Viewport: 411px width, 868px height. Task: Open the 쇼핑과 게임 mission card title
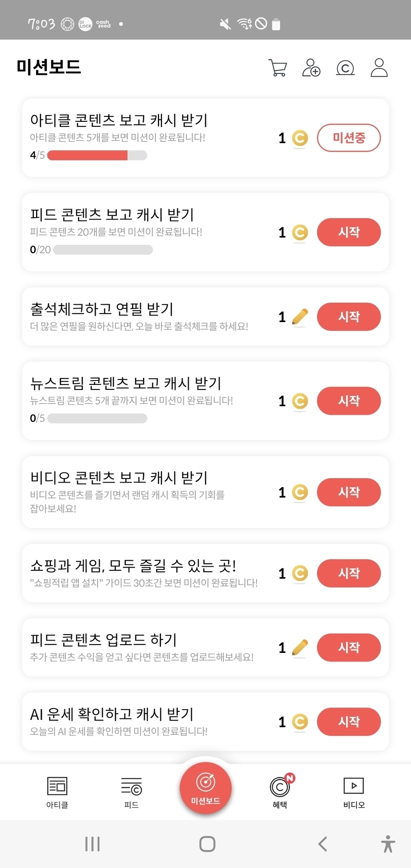point(133,565)
